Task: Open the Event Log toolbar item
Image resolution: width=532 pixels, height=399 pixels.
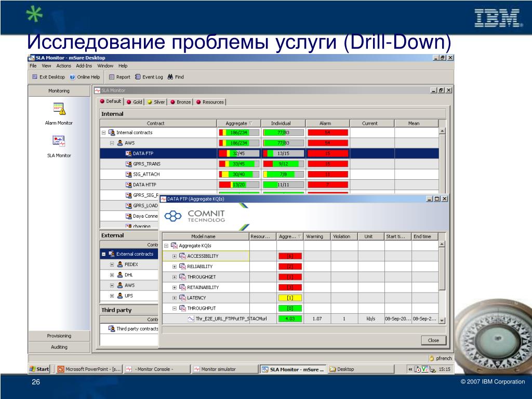Action: [149, 77]
